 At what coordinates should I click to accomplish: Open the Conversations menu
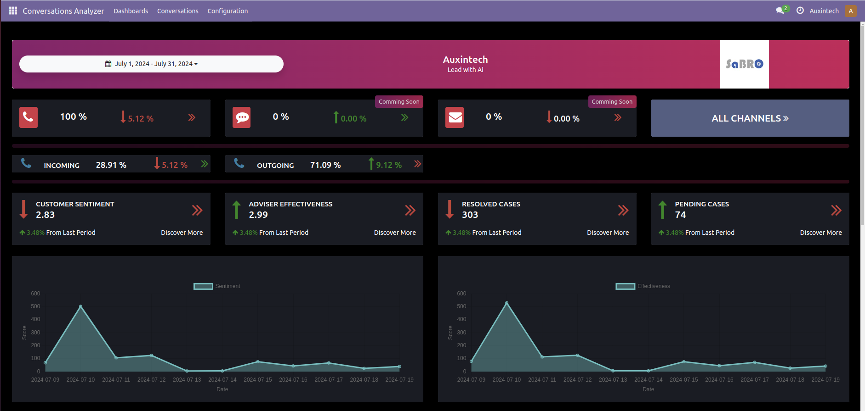click(x=178, y=10)
